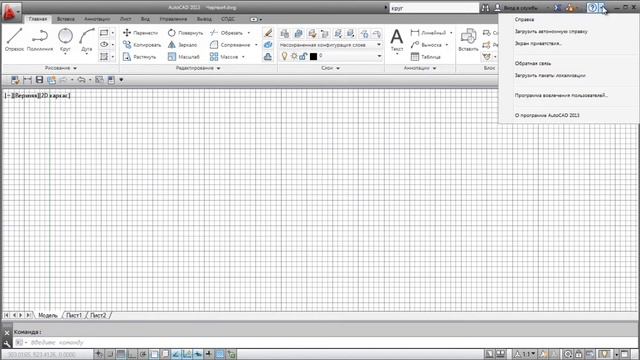This screenshot has width=640, height=360.
Task: Click the command line wrench customize icon
Action: pos(7,344)
